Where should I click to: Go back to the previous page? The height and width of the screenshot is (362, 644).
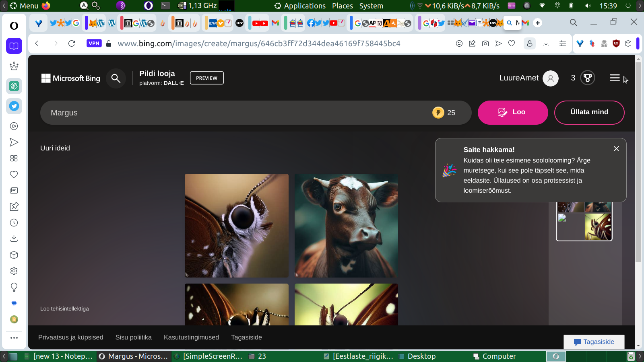(x=37, y=43)
